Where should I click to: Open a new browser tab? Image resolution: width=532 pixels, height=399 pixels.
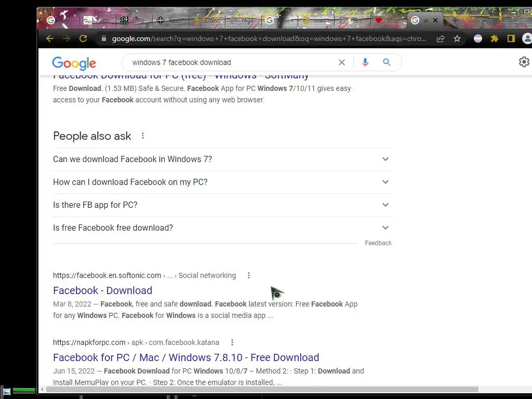pos(455,20)
